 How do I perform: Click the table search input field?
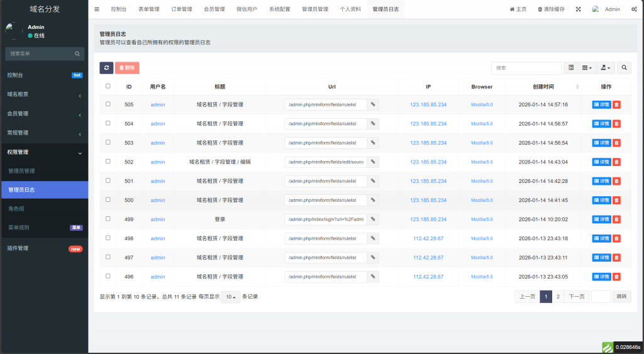pos(526,68)
